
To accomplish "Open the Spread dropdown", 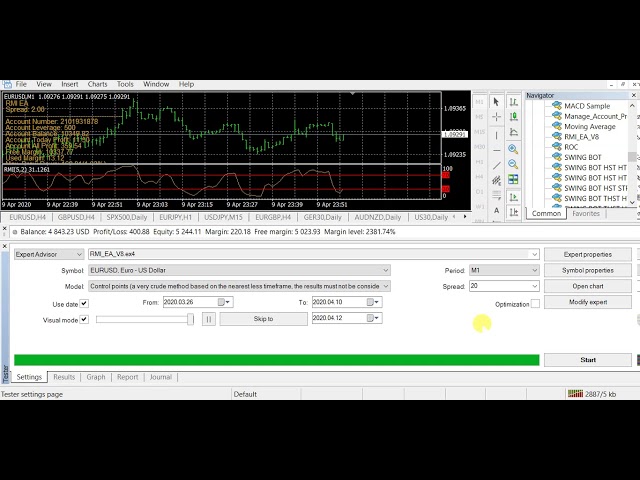I will pyautogui.click(x=534, y=286).
